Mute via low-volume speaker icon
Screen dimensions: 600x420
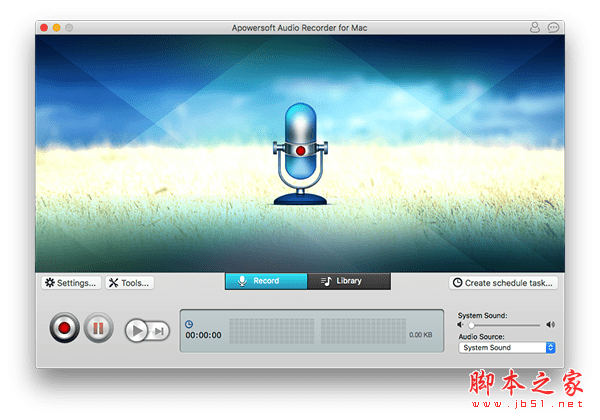click(460, 325)
